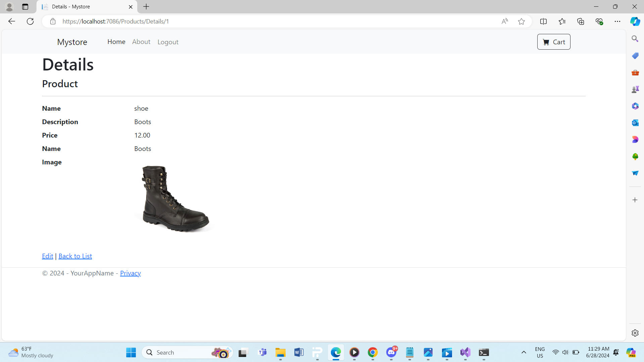
Task: Open the Privacy footer link
Action: 131,273
